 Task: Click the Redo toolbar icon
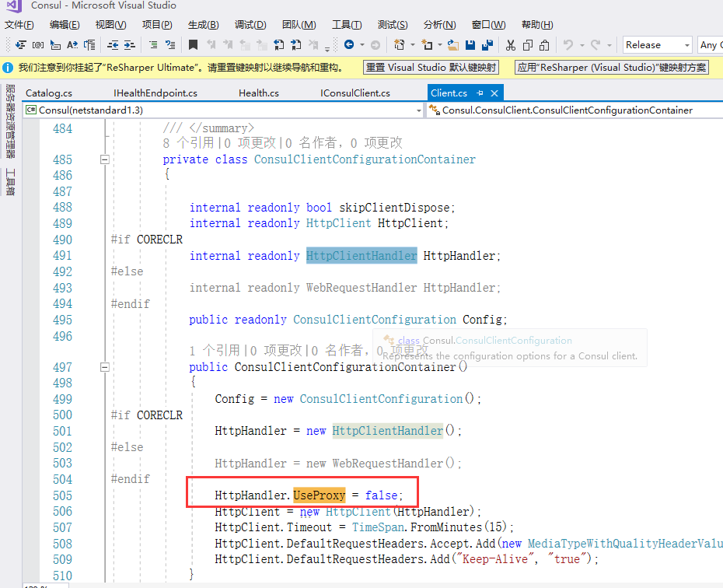[x=596, y=45]
